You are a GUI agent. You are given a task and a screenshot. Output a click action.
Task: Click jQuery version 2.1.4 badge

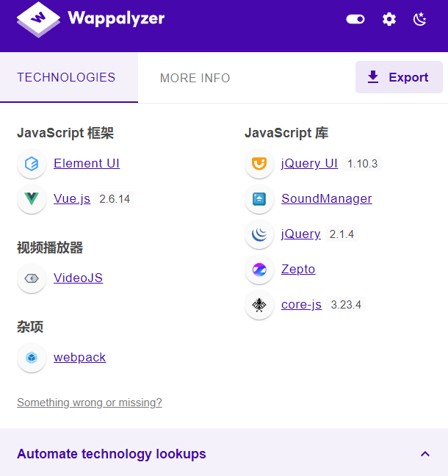[x=342, y=234]
